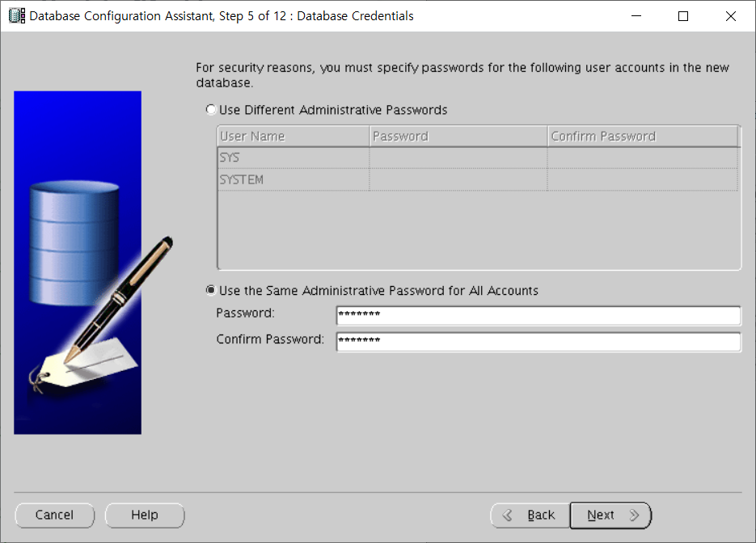Click the Password input field
The height and width of the screenshot is (543, 756).
538,316
